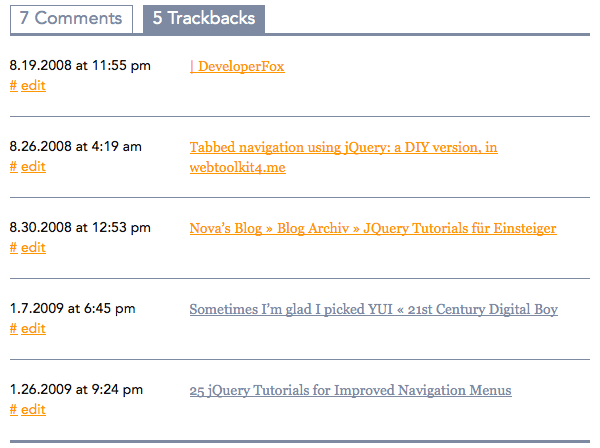Open the DeveloperFox trackback link
600x448 pixels.
point(237,66)
